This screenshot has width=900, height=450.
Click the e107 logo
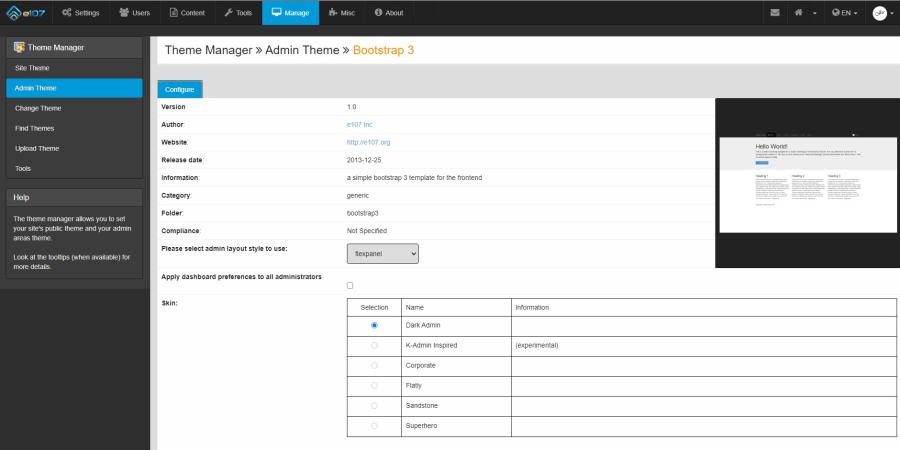point(25,13)
